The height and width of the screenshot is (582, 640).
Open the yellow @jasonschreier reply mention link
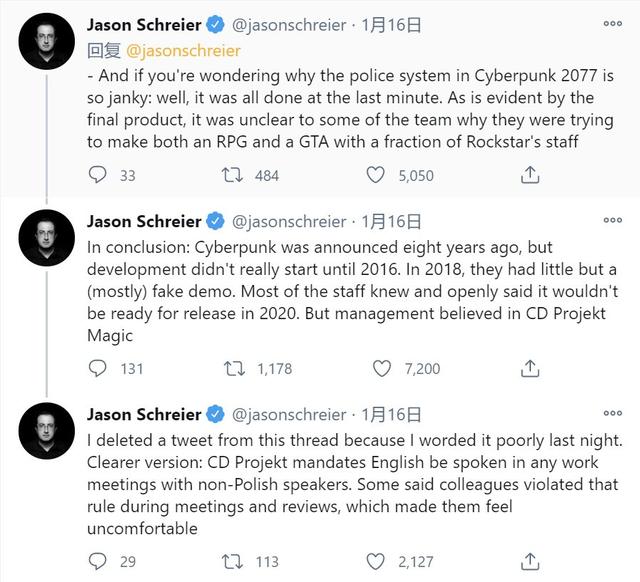click(x=183, y=51)
